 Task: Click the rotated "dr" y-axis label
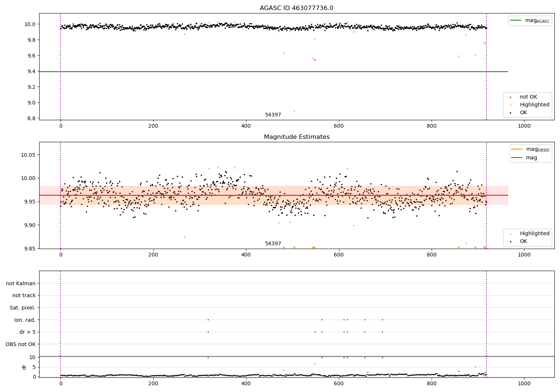pyautogui.click(x=24, y=367)
